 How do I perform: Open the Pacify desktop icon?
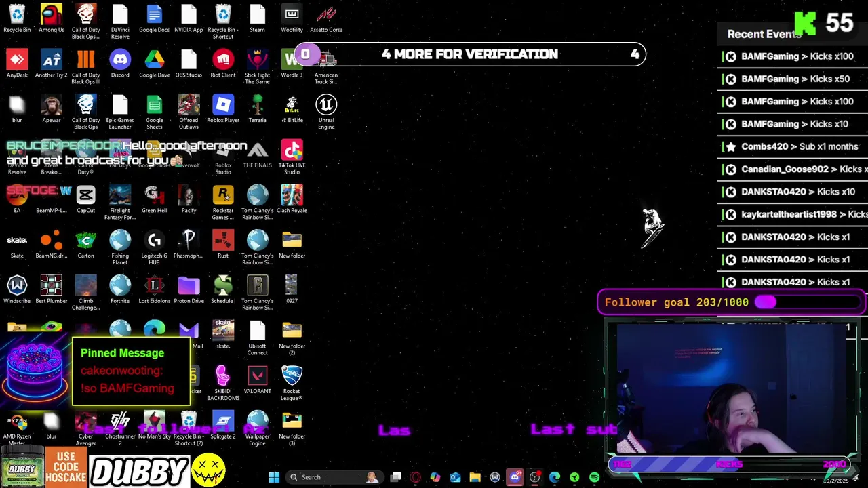pyautogui.click(x=189, y=200)
